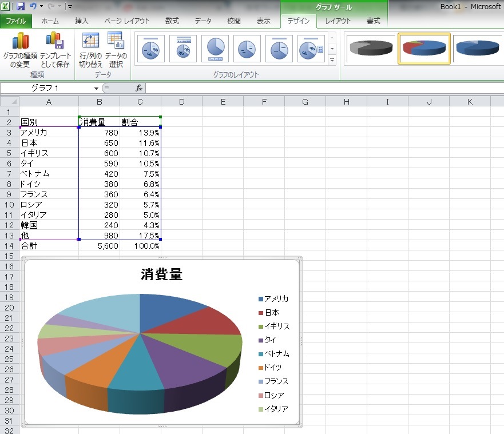Click the dark blue pie slice for アメリカ
504x434 pixels.
(x=164, y=310)
